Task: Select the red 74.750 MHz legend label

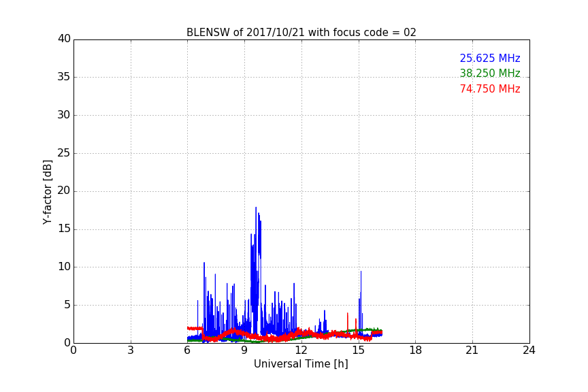Action: click(489, 89)
